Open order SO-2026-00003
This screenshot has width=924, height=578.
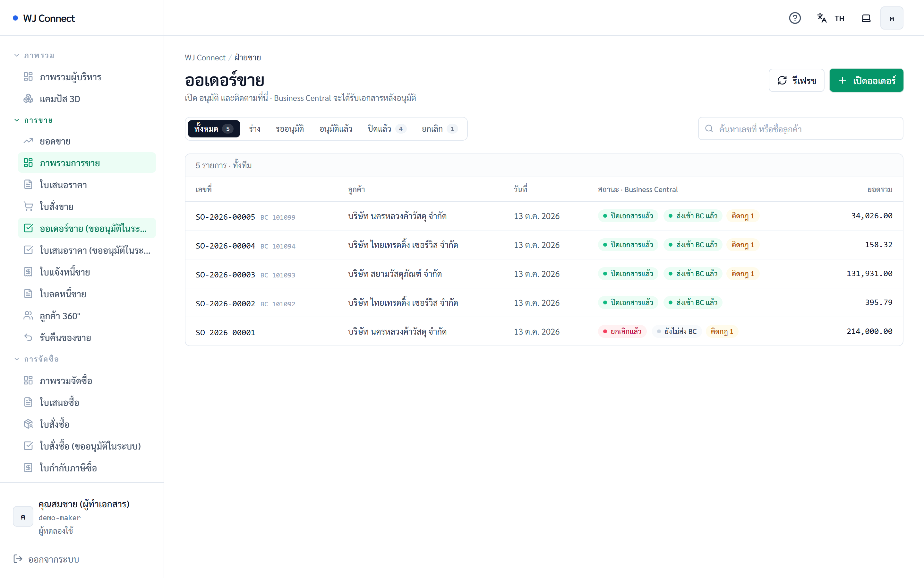(x=544, y=274)
